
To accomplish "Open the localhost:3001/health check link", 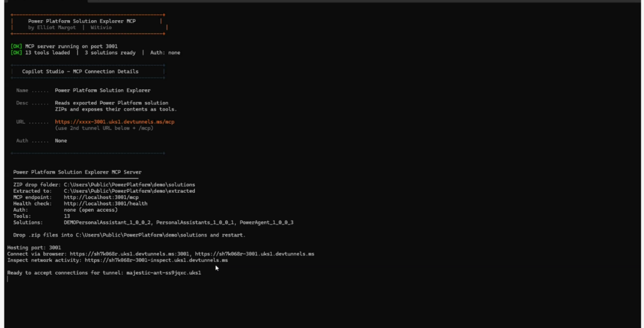I will pos(106,204).
